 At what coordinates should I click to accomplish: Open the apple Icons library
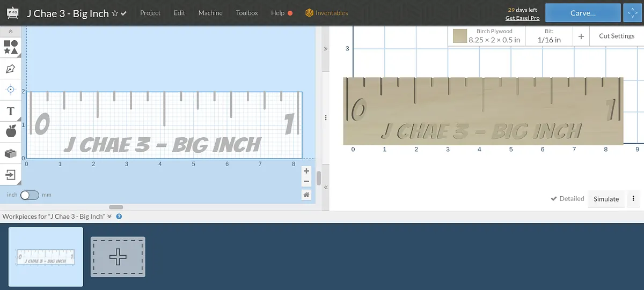point(10,131)
